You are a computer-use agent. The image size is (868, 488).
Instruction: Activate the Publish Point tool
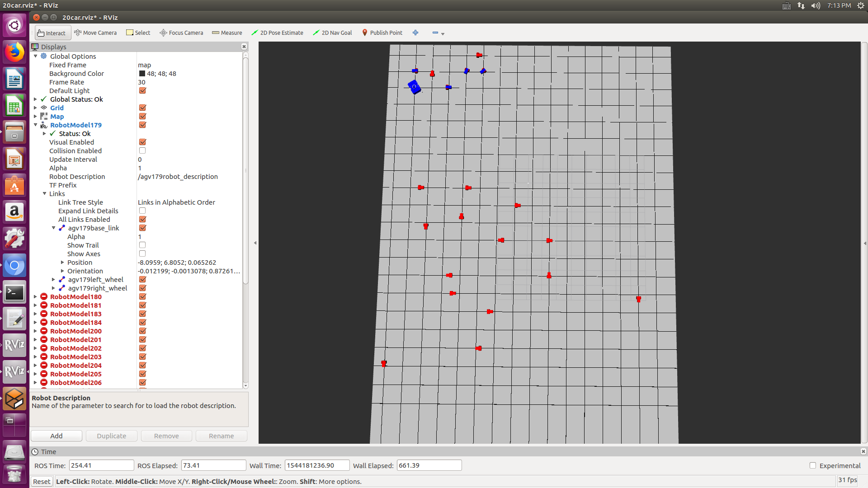[x=382, y=33]
